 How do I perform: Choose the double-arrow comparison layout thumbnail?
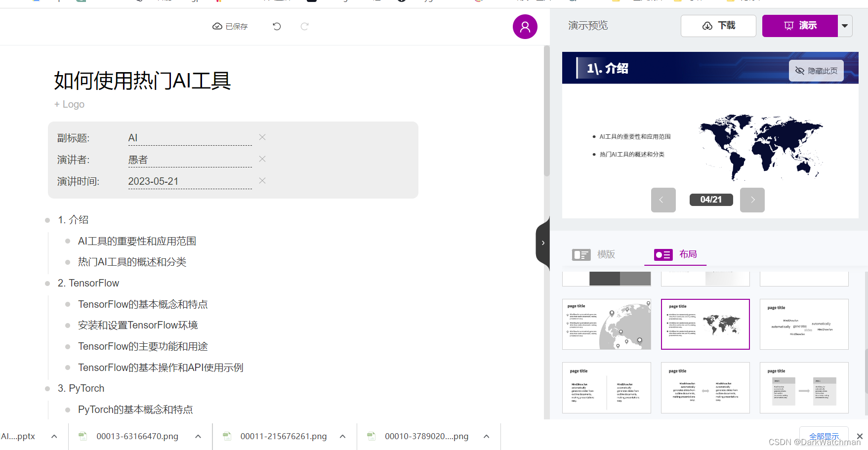click(705, 388)
